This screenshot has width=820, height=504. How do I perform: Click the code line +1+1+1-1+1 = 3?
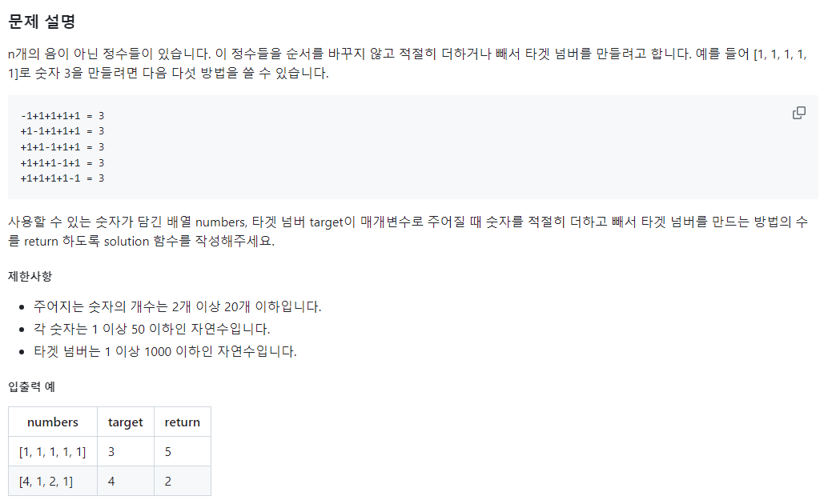62,162
